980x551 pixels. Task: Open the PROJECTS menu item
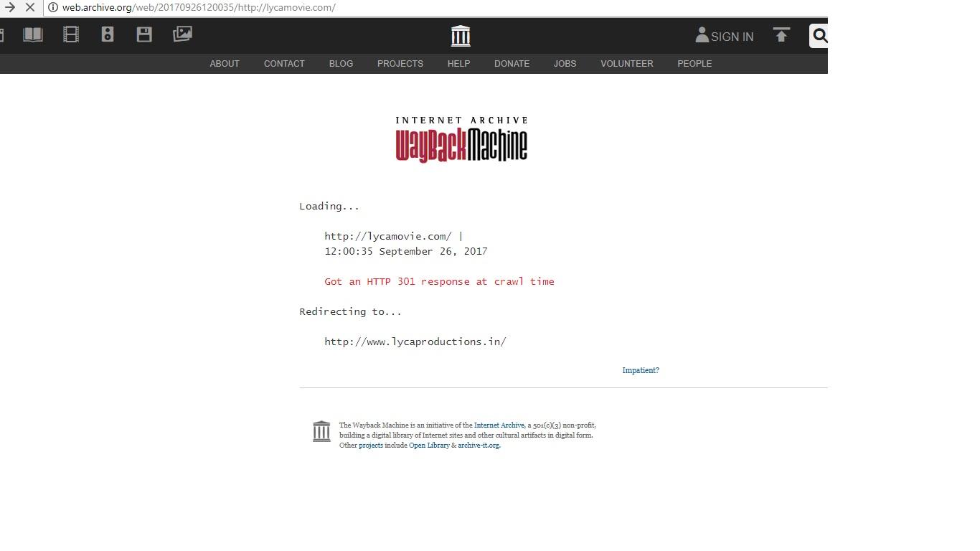pyautogui.click(x=400, y=64)
